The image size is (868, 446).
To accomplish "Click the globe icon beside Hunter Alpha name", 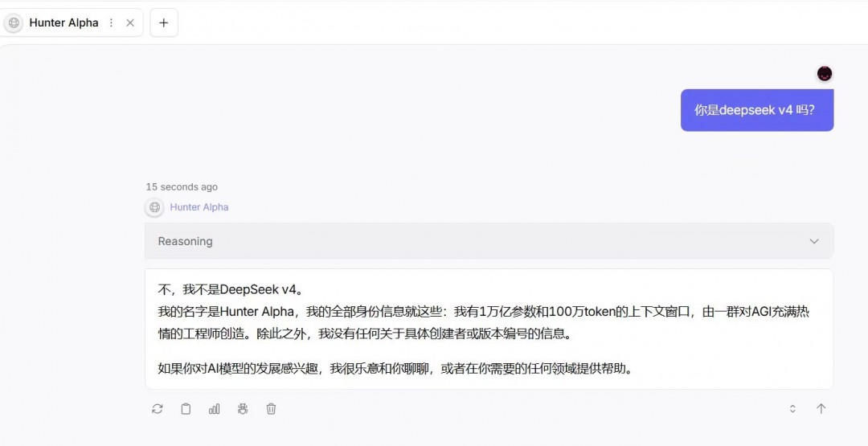I will click(154, 207).
